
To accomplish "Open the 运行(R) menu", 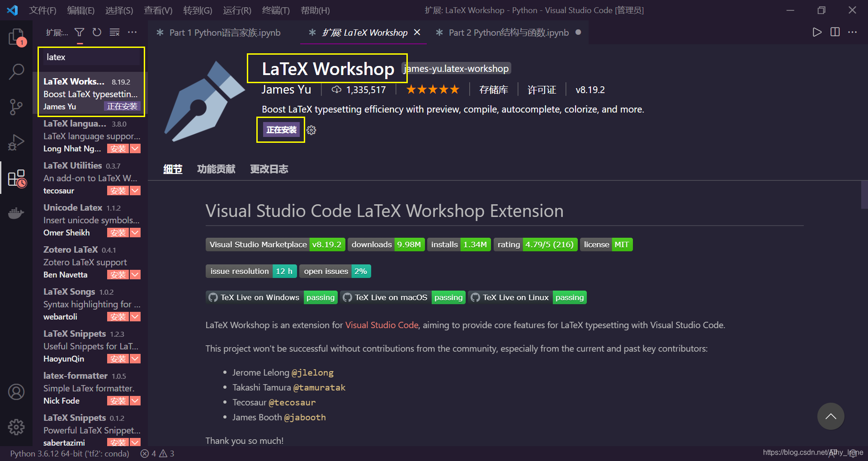I will [237, 10].
